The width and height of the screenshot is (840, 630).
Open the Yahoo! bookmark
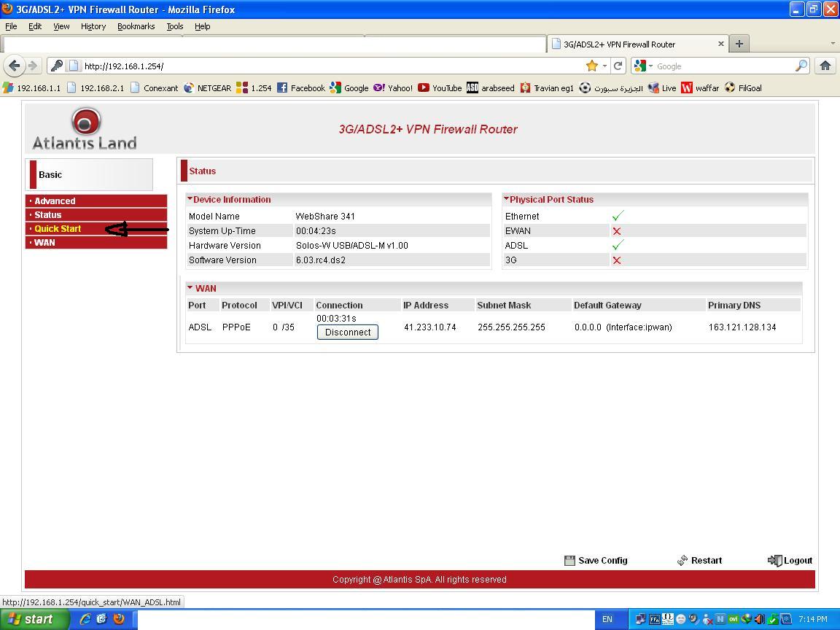[x=393, y=87]
